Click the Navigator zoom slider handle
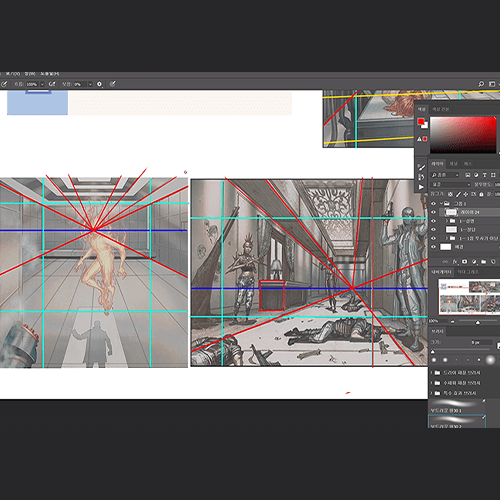Viewport: 500px width, 500px height. (x=478, y=322)
